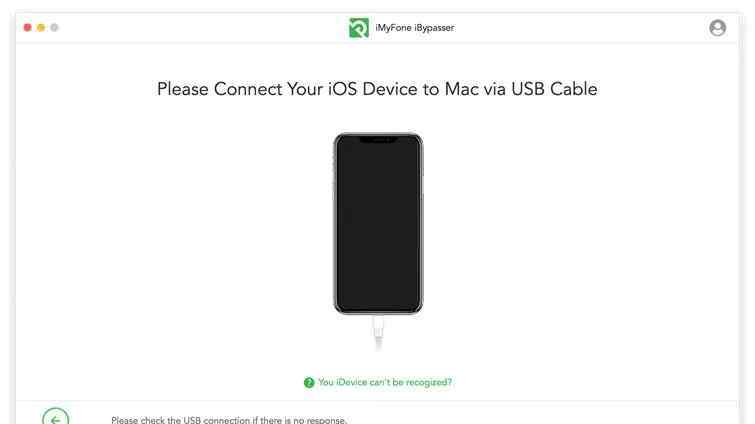Go back with the circled arrow button

click(55, 419)
